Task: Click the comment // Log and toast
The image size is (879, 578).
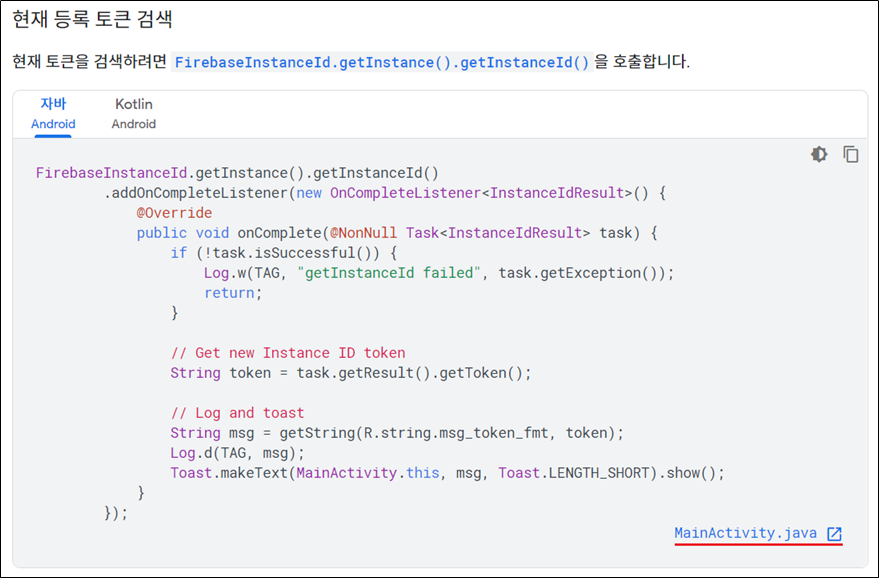Action: click(237, 413)
